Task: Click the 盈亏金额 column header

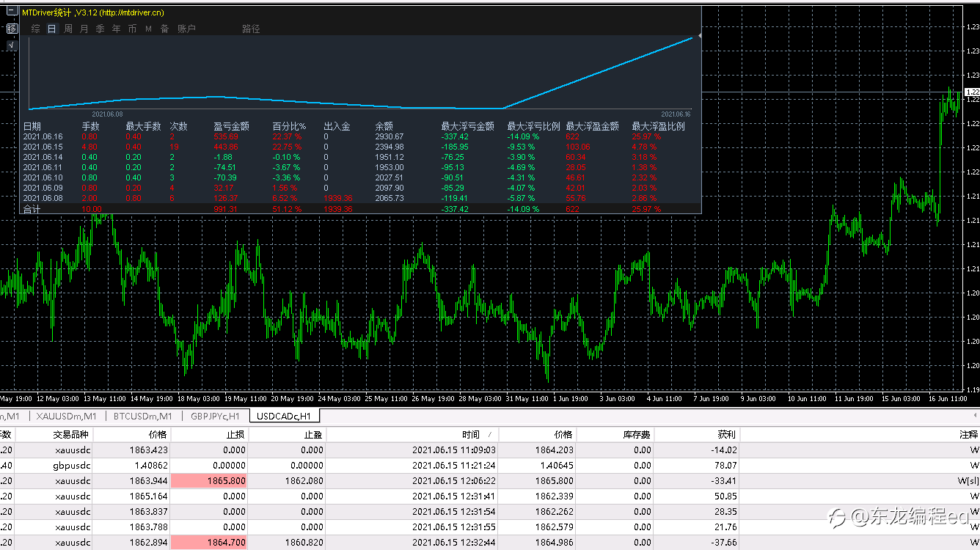Action: [x=231, y=126]
